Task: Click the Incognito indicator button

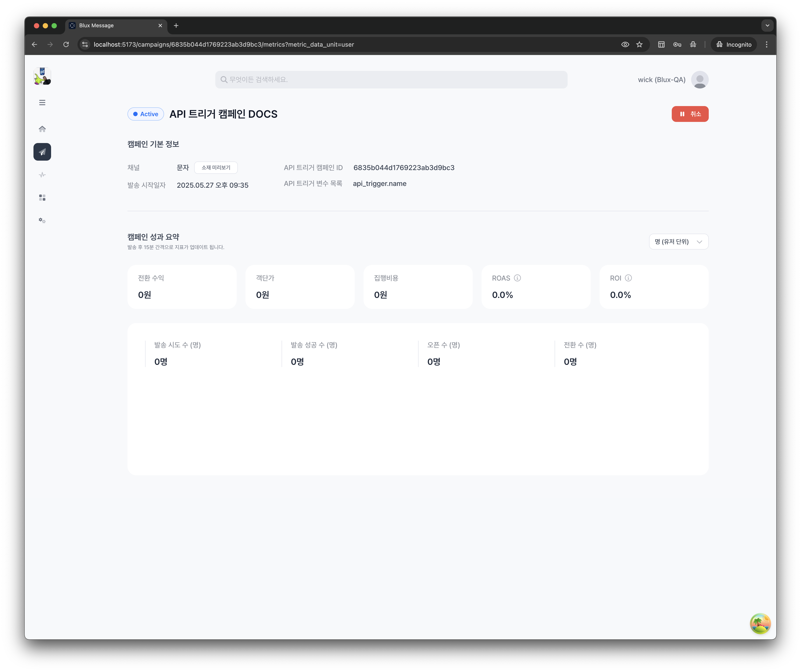Action: tap(733, 45)
